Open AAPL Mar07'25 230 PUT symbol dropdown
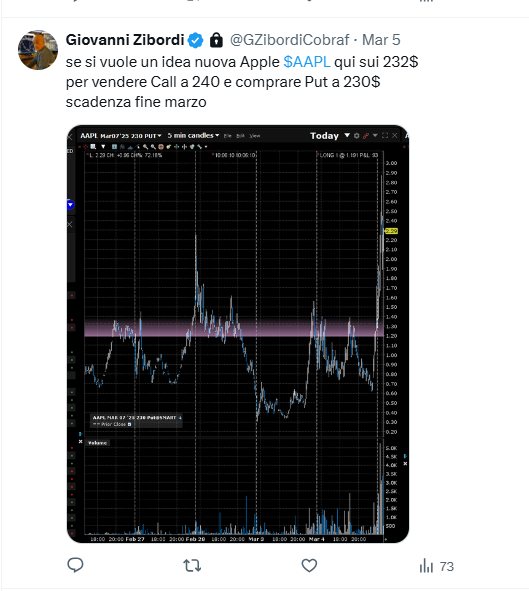The height and width of the screenshot is (591, 529). (x=121, y=136)
